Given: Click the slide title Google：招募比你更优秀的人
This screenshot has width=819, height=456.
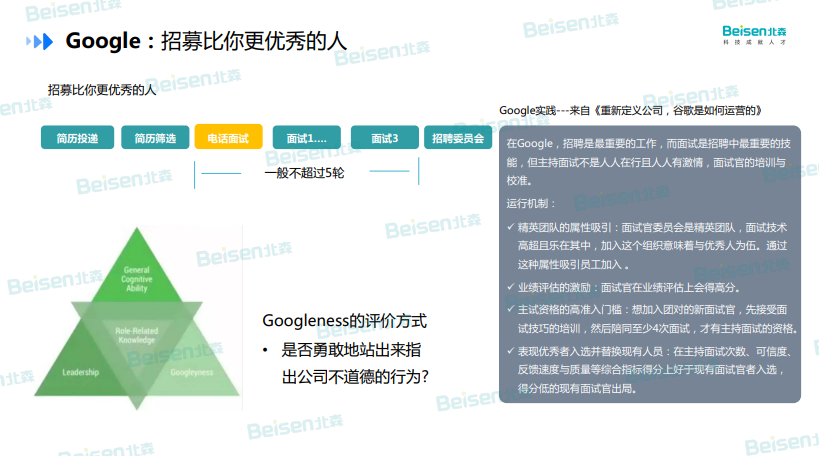Looking at the screenshot, I should pyautogui.click(x=206, y=41).
